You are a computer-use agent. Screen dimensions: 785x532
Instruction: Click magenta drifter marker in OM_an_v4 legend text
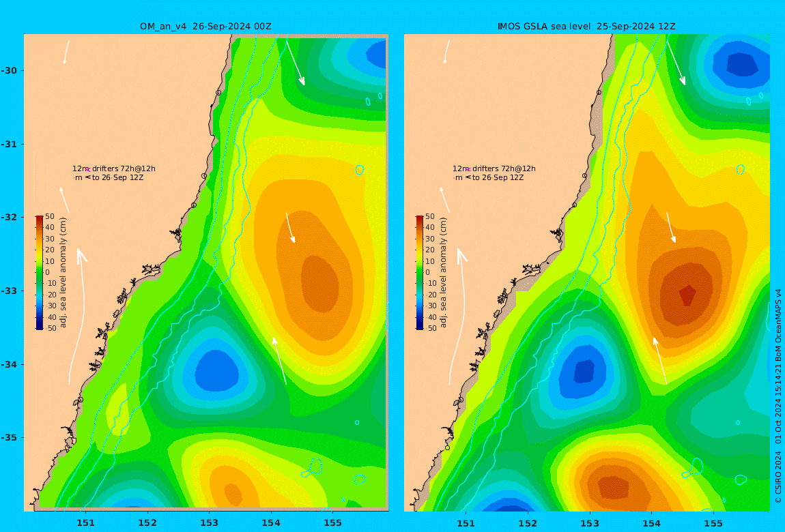click(88, 170)
